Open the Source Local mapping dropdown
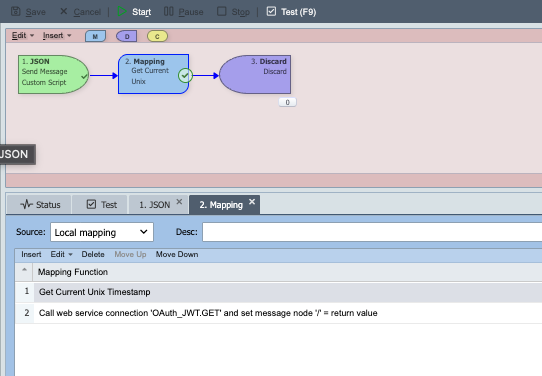Screen dimensions: 542x376 pos(102,232)
